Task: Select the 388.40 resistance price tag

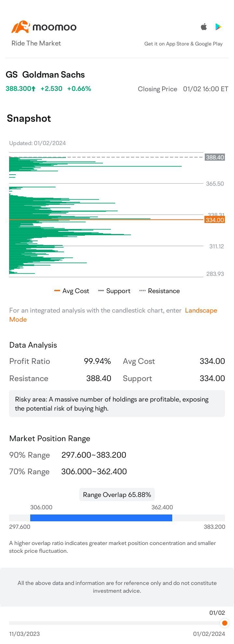Action: pos(215,157)
